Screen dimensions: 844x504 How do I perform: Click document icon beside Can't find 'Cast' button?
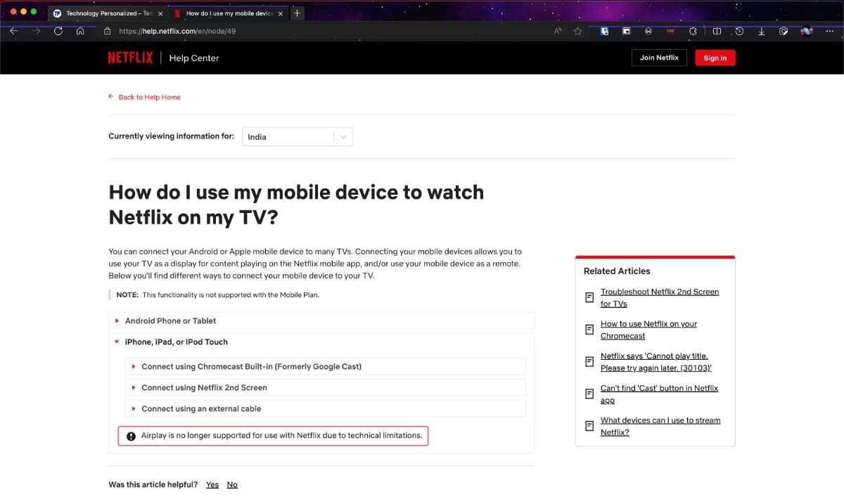[x=589, y=394]
